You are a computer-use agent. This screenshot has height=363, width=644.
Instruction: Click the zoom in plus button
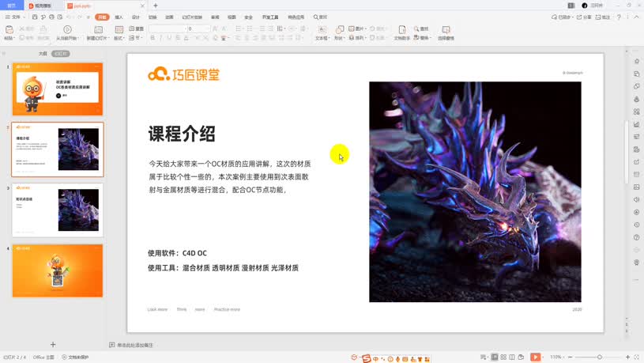coord(627,357)
